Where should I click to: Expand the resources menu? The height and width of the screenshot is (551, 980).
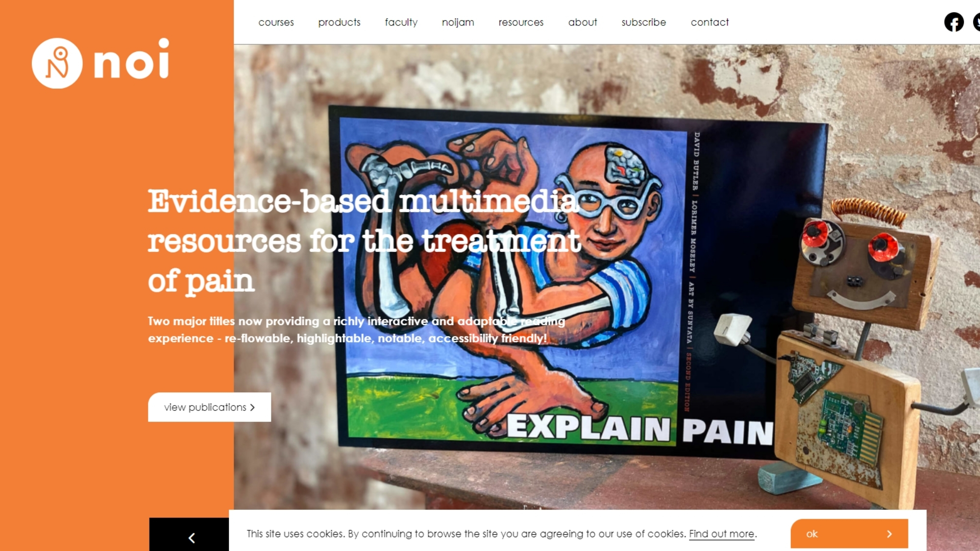(x=521, y=22)
